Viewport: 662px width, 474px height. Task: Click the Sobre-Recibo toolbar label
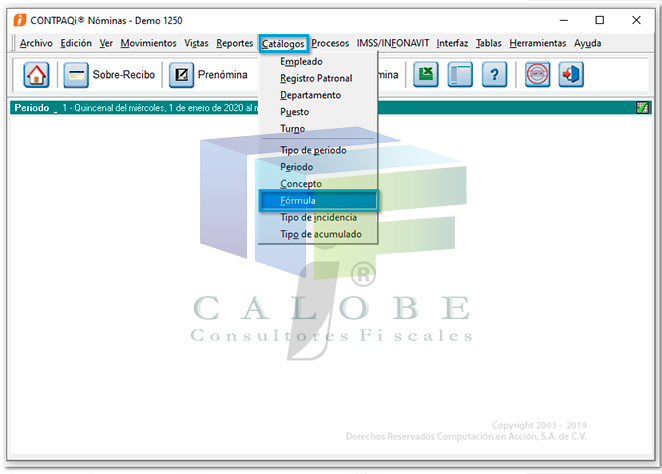click(x=124, y=75)
